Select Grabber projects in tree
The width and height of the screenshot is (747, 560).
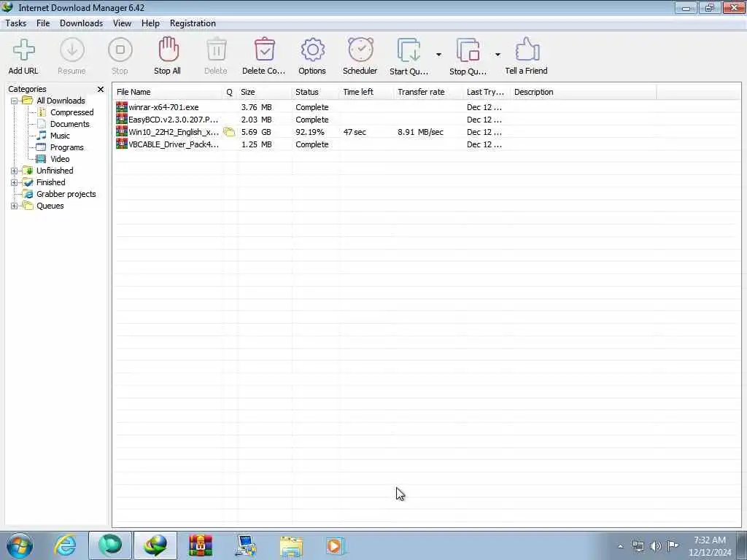tap(66, 194)
